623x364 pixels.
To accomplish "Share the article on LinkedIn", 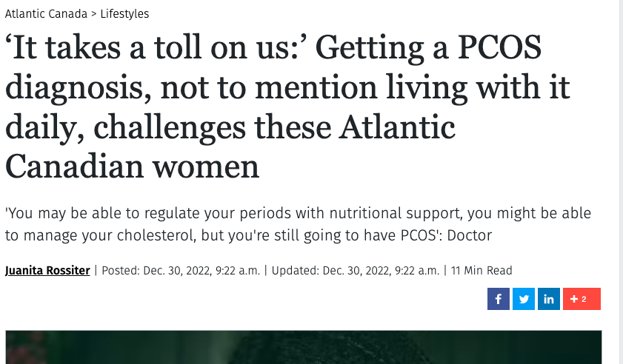I will tap(548, 299).
